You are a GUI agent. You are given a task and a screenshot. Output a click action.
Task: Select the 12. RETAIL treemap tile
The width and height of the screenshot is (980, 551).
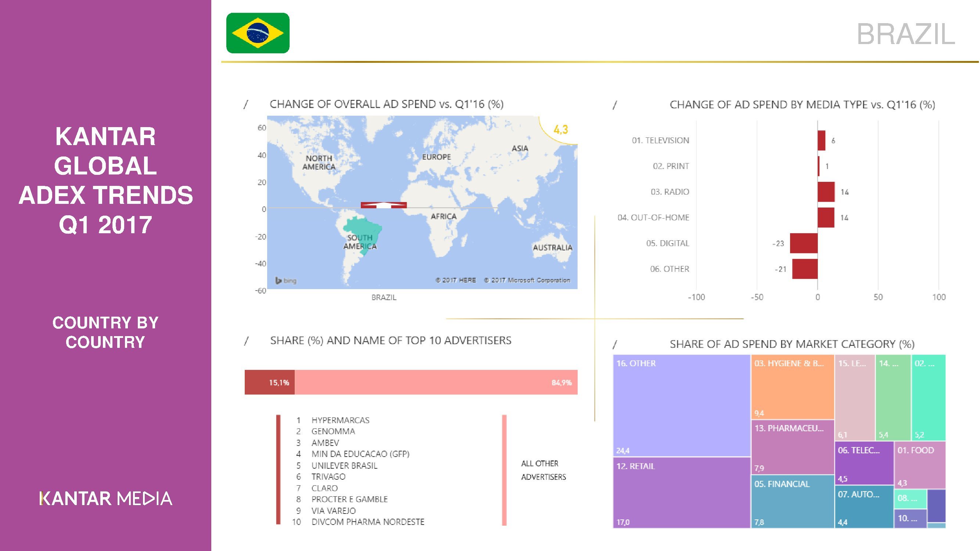[x=681, y=493]
